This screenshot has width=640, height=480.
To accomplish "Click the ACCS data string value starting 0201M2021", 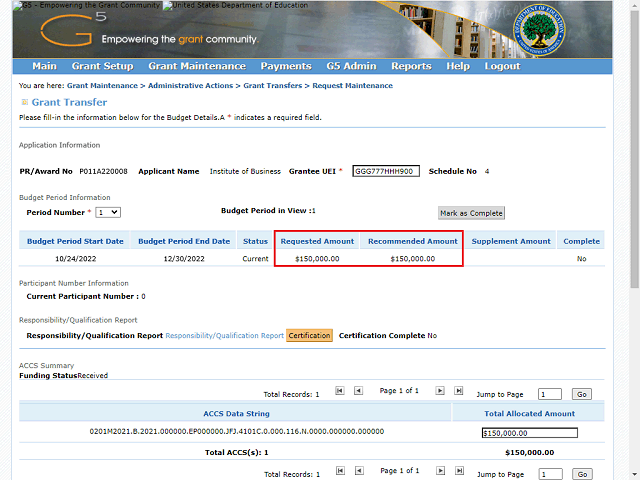I will click(x=237, y=431).
